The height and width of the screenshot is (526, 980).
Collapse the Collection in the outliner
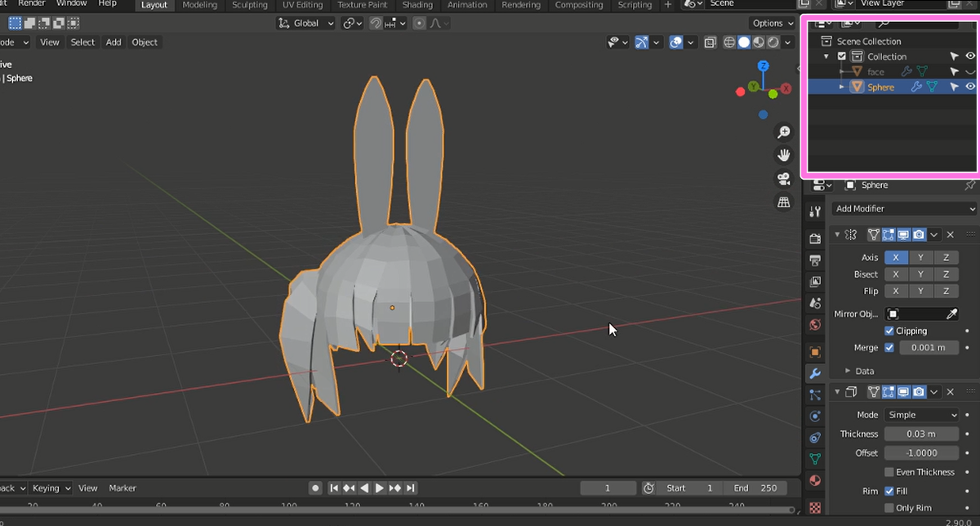pyautogui.click(x=826, y=56)
